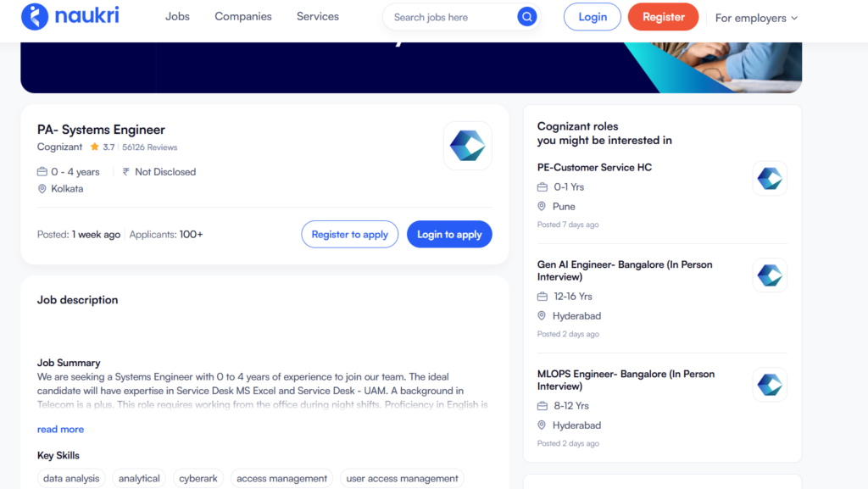Click location pin icon beside Kolkata
The width and height of the screenshot is (868, 489).
[x=42, y=189]
